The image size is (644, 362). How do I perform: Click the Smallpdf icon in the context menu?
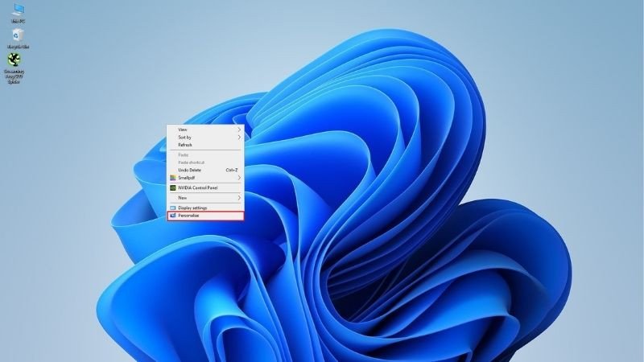172,178
